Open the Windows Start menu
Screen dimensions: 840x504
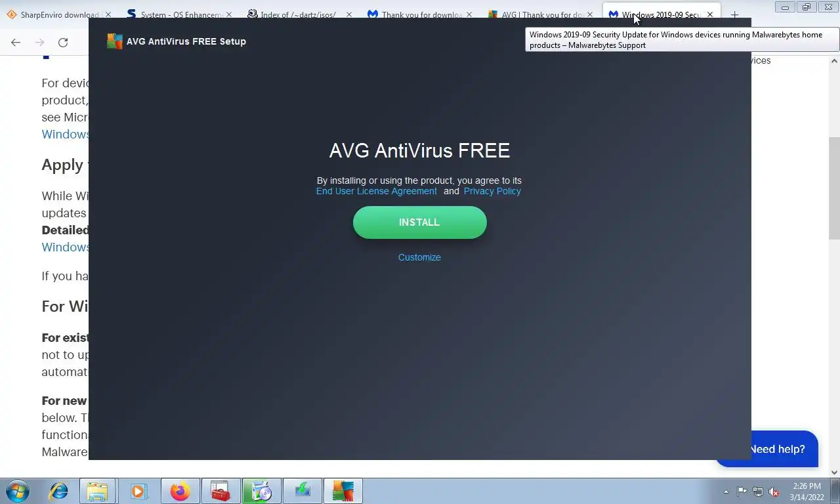(x=18, y=491)
